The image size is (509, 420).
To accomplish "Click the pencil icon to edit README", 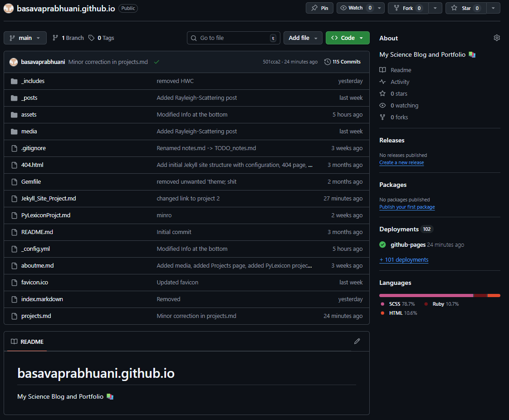I will [357, 342].
